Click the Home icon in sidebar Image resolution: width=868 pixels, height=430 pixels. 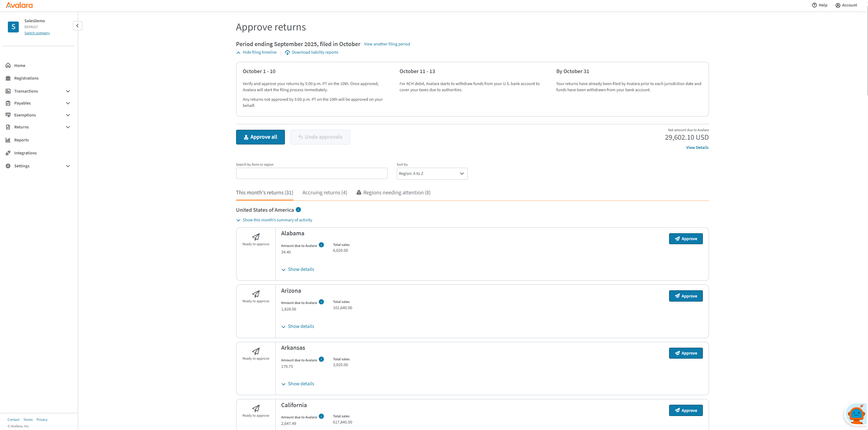(x=8, y=65)
